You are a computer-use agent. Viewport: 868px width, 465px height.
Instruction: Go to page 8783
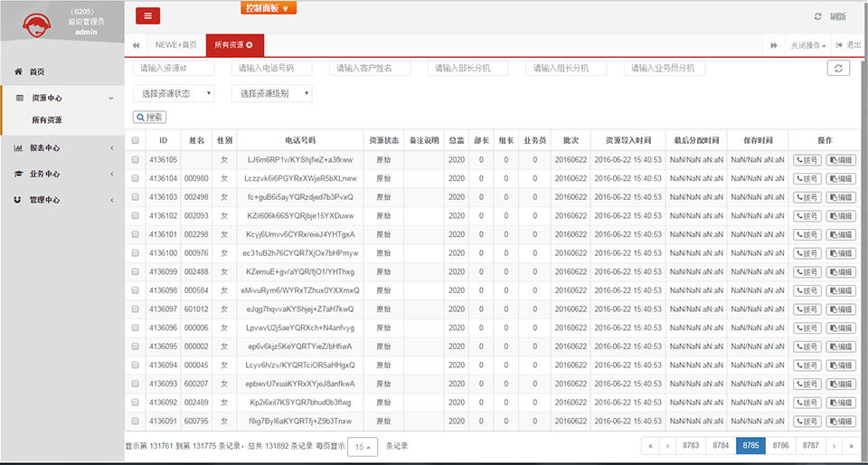click(x=691, y=446)
